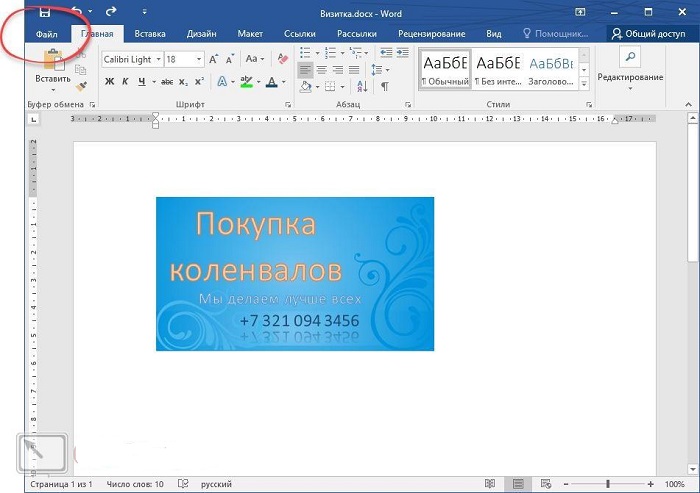Viewport: 700px width, 493px height.
Task: Select the Обычный style
Action: point(446,70)
